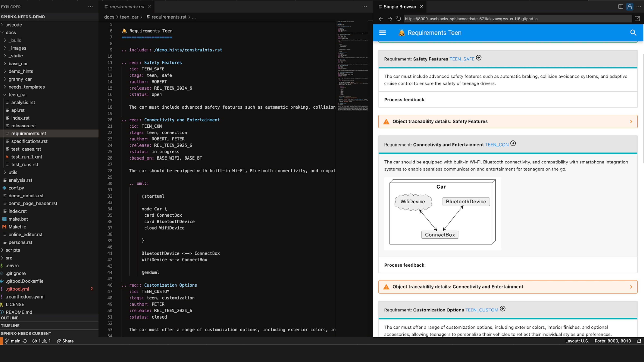Switch to the requirements.rst editor tab
Viewport: 644px width, 362px height.
(127, 7)
